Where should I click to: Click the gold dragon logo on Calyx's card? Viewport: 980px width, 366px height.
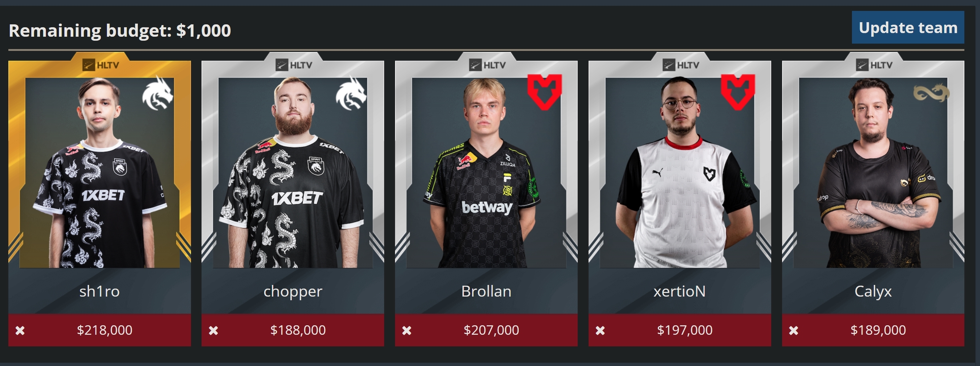pos(931,93)
